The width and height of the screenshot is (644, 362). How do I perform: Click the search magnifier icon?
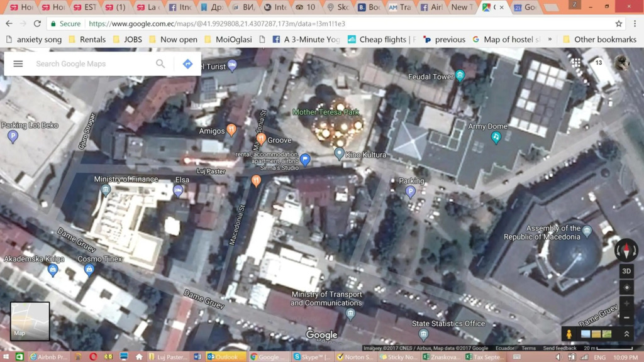[160, 63]
